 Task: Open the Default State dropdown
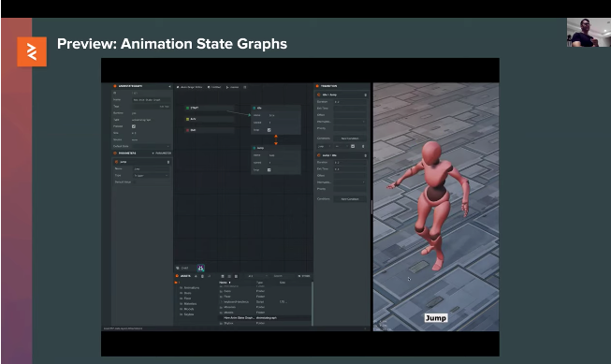[x=152, y=146]
